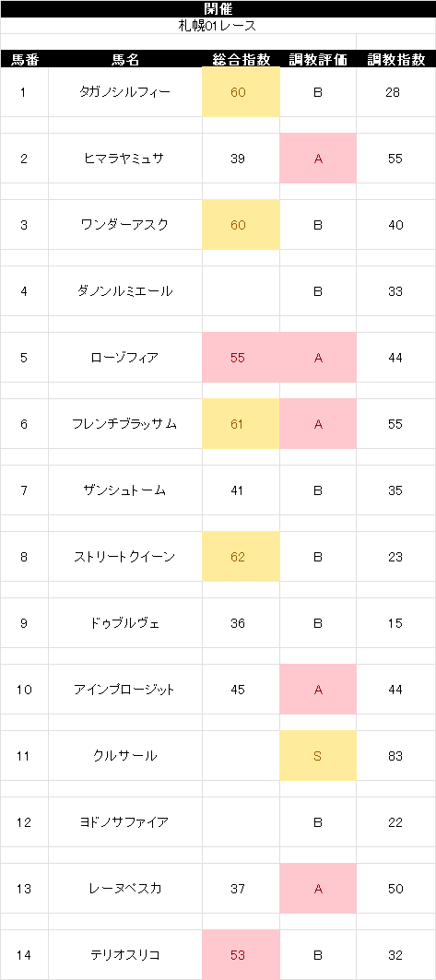Select the horse name レーヌベスカ
This screenshot has height=980, width=436.
[x=125, y=889]
